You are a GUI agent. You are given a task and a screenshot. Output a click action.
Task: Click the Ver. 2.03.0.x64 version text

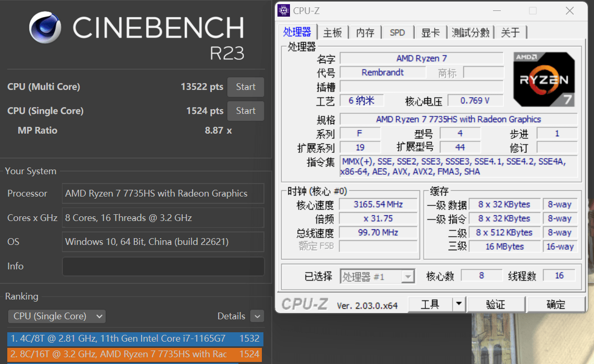click(x=367, y=305)
